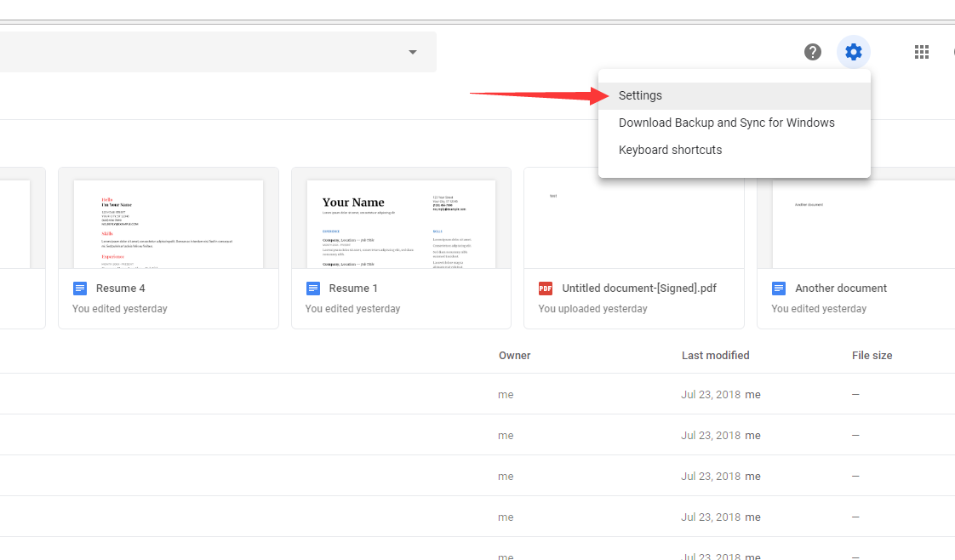Screen dimensions: 955x560
Task: Click the PDF icon next to Untitled document-[Signed].pdf
Action: coord(545,288)
